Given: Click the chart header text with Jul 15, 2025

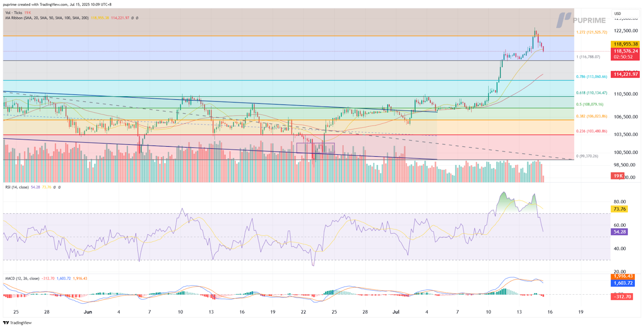Looking at the screenshot, I should click(57, 5).
